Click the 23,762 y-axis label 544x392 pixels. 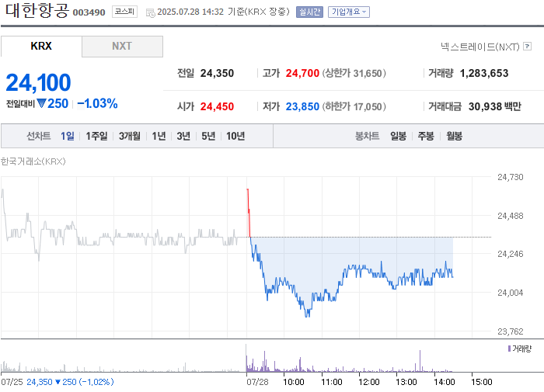click(511, 331)
